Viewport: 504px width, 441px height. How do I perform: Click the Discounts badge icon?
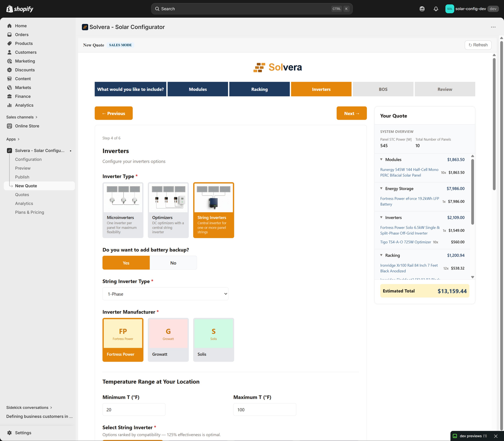[9, 70]
